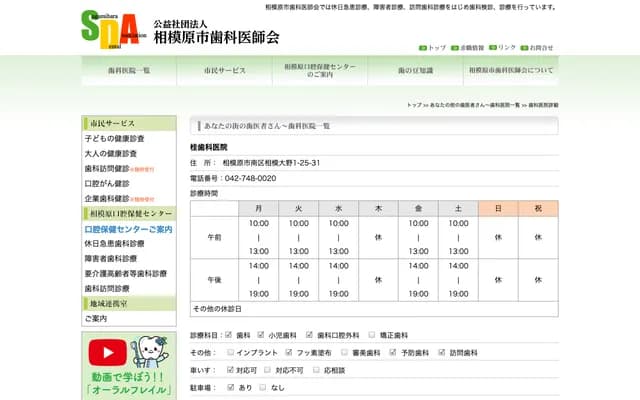The height and width of the screenshot is (400, 640).
Task: Open 障害者歯科診療 sidebar link
Action: click(x=111, y=259)
